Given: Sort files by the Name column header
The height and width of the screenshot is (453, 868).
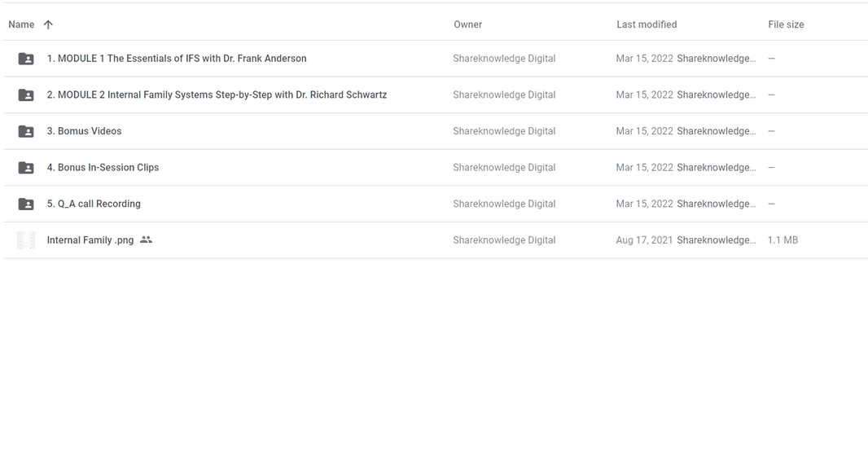Looking at the screenshot, I should tap(21, 24).
